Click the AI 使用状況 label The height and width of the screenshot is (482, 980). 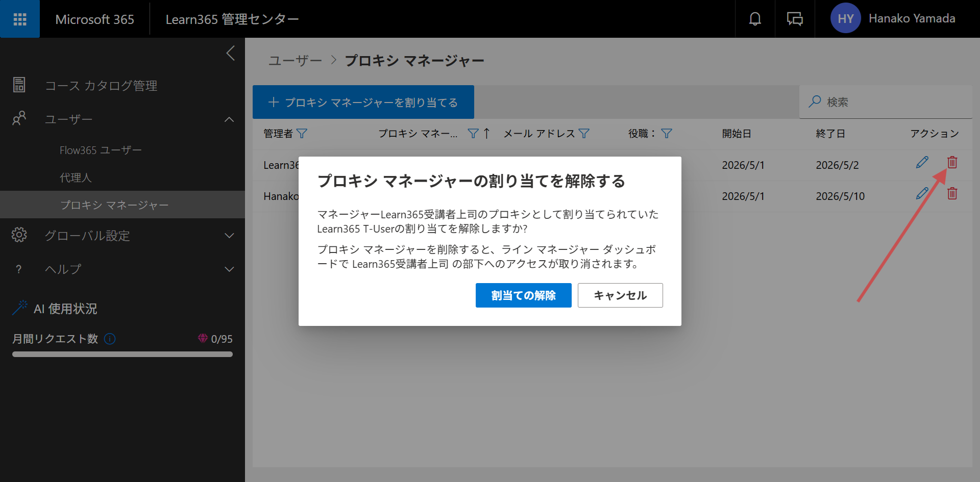click(x=65, y=309)
